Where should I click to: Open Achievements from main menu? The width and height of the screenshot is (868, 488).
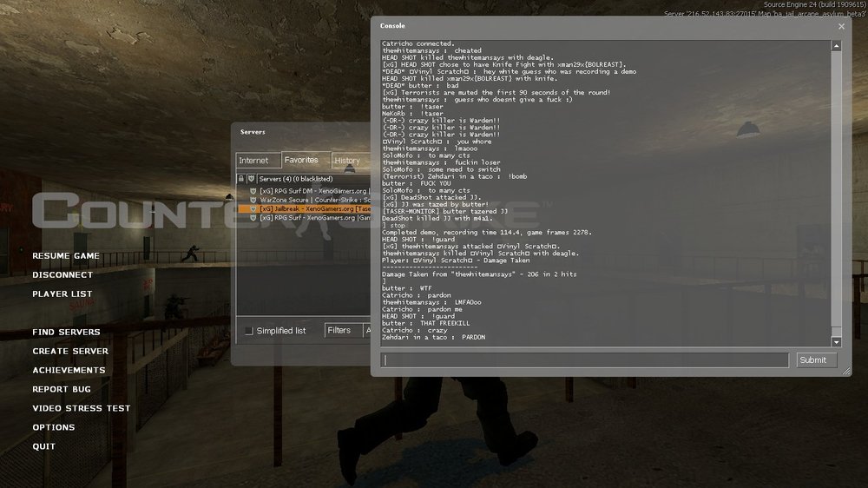pos(69,370)
